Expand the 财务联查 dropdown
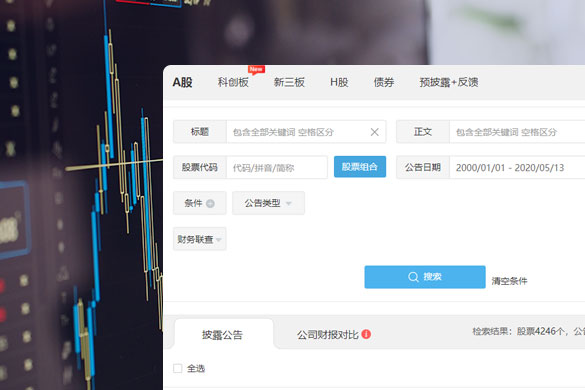 tap(200, 239)
